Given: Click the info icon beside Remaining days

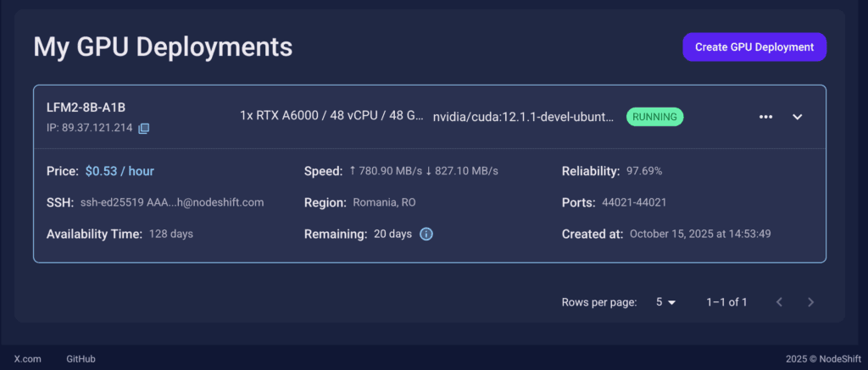Looking at the screenshot, I should 426,234.
